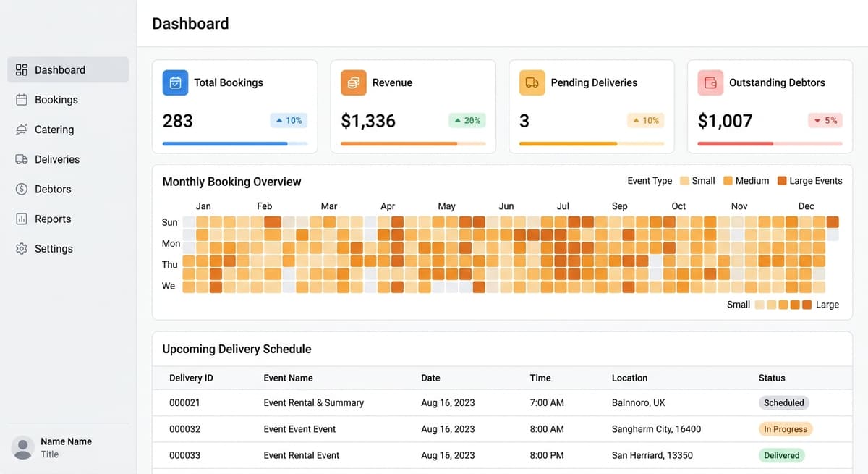Click the user avatar at bottom left
This screenshot has width=868, height=474.
point(22,448)
